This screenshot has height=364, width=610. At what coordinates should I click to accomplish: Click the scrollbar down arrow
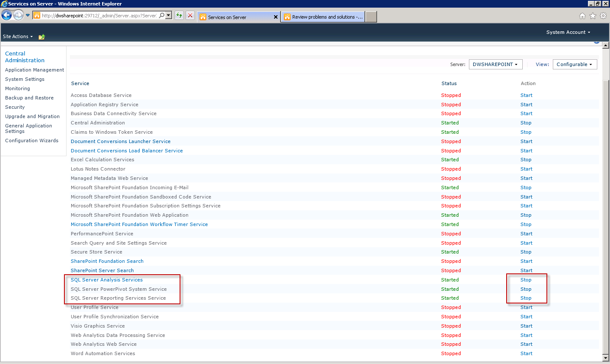coord(605,358)
